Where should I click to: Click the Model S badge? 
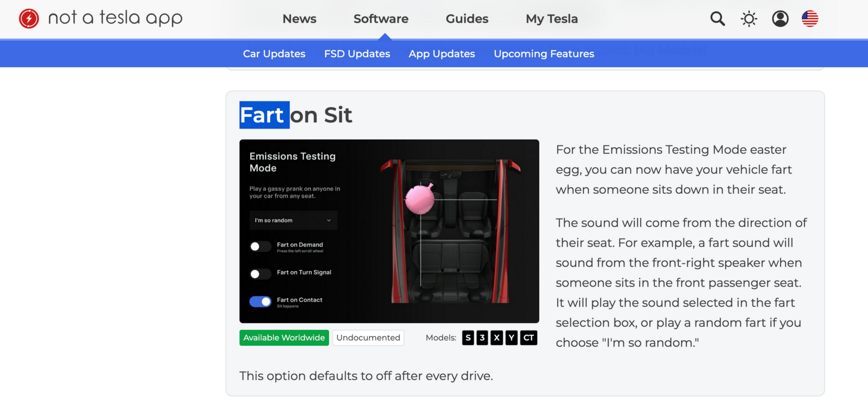468,338
